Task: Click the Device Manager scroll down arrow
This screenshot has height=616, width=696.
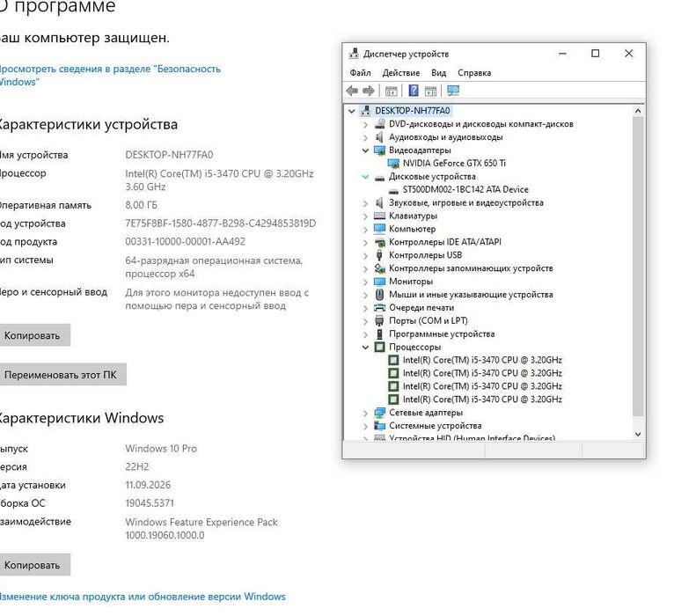Action: pos(638,434)
